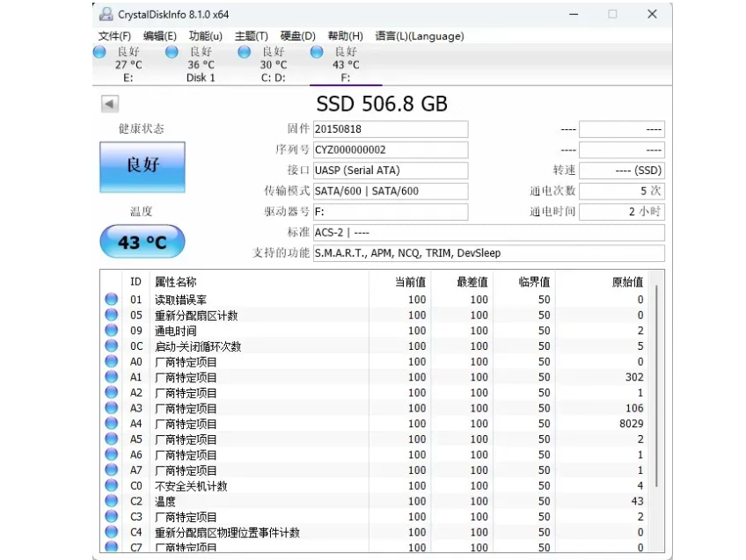The image size is (746, 560).
Task: Select the 重新分配扇区物理位置事件计数 row
Action: pyautogui.click(x=375, y=533)
